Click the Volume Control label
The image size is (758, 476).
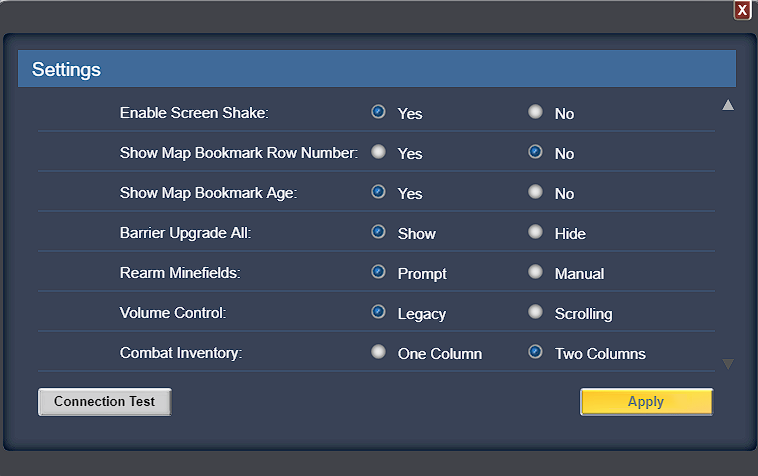click(x=173, y=313)
